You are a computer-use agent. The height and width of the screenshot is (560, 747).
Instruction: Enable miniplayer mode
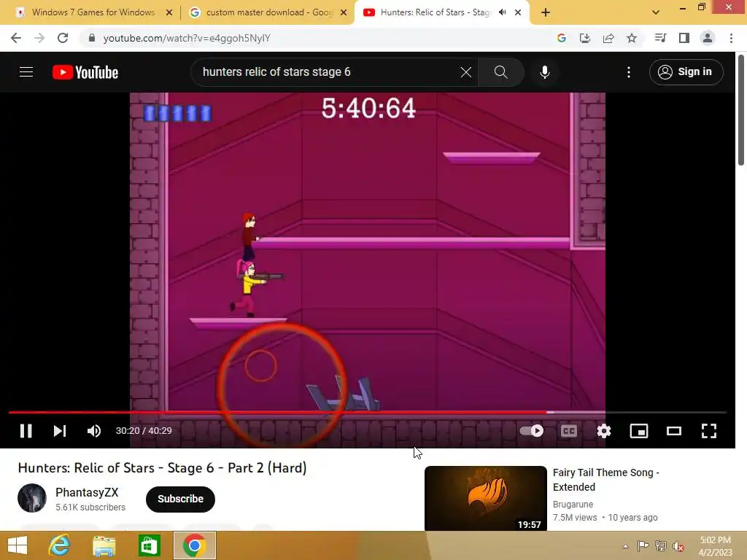pyautogui.click(x=638, y=430)
